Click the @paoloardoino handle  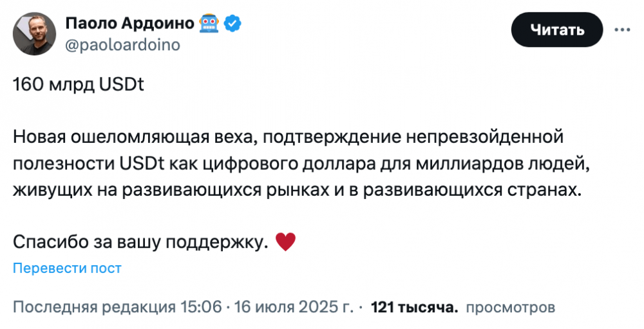pyautogui.click(x=123, y=44)
